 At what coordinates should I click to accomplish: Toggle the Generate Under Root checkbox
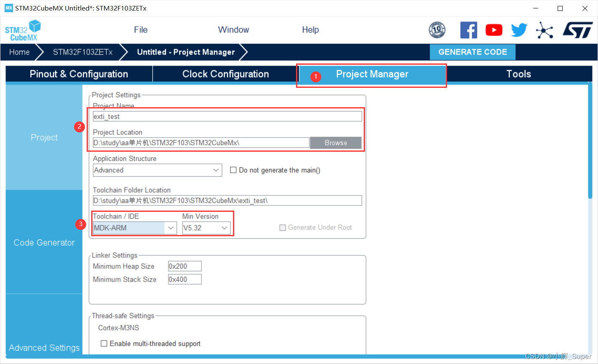283,227
